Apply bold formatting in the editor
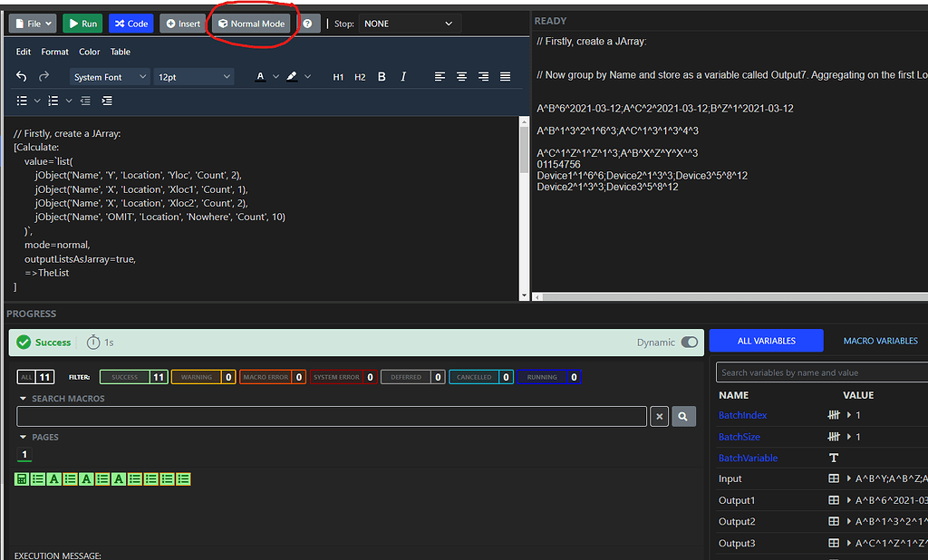Viewport: 928px width, 560px height. point(382,76)
